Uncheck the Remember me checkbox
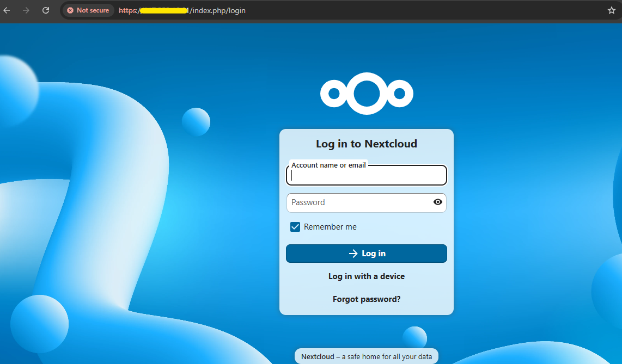Image resolution: width=622 pixels, height=364 pixels. [x=295, y=226]
